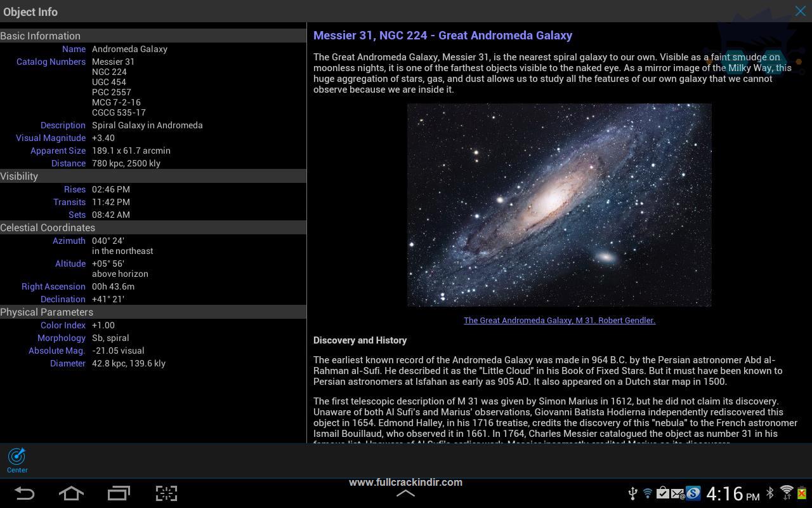Tap the distance 780 kpc, 2500 kly
This screenshot has height=508, width=812.
click(x=126, y=163)
